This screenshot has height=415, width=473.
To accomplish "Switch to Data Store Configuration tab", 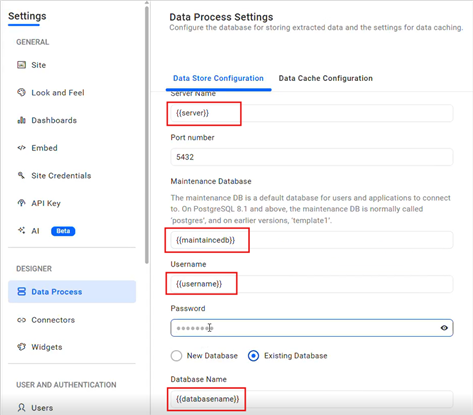I will (x=218, y=78).
